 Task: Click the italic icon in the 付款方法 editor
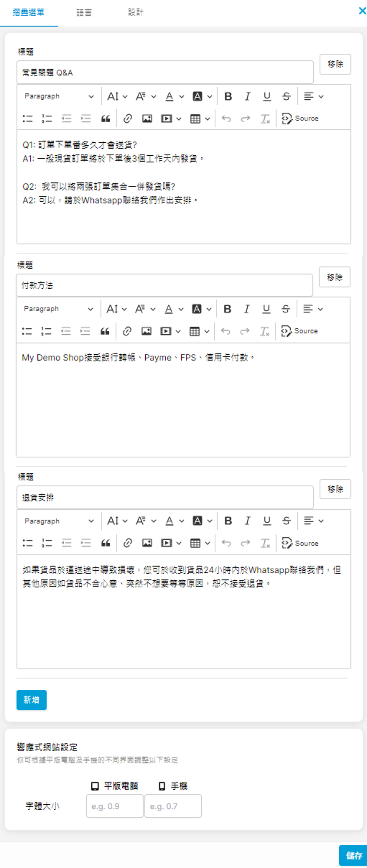247,309
